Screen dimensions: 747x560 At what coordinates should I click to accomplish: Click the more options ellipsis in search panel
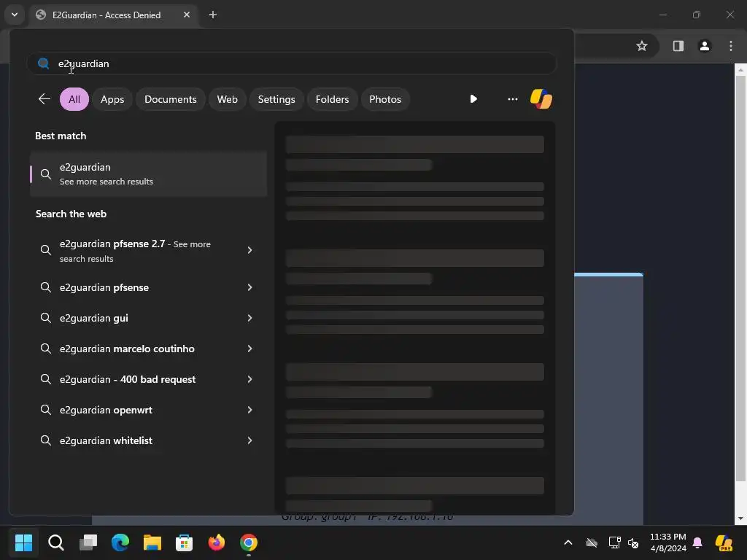pos(513,99)
